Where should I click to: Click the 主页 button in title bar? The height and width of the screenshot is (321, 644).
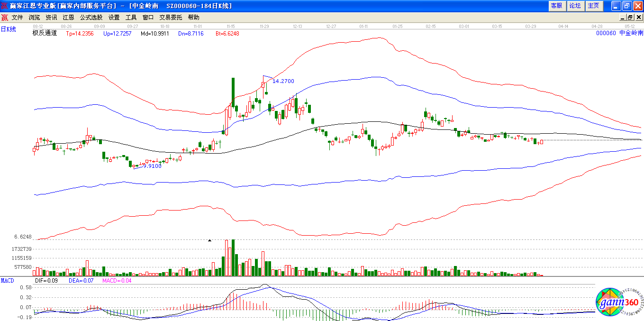[x=593, y=6]
